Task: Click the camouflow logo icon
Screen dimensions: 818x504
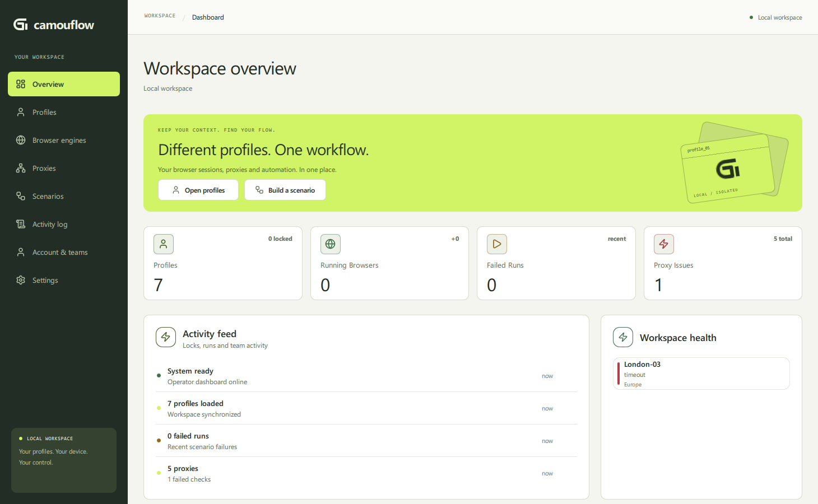Action: pyautogui.click(x=21, y=24)
